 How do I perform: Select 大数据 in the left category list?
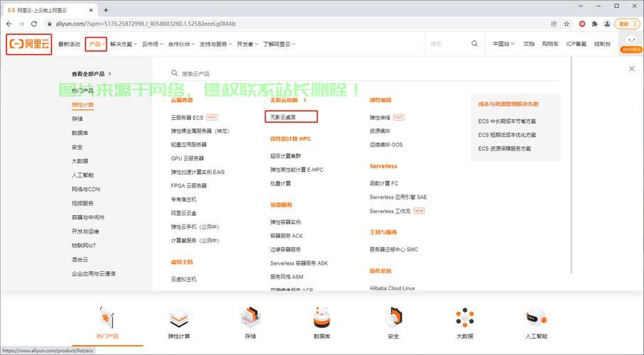click(x=80, y=161)
